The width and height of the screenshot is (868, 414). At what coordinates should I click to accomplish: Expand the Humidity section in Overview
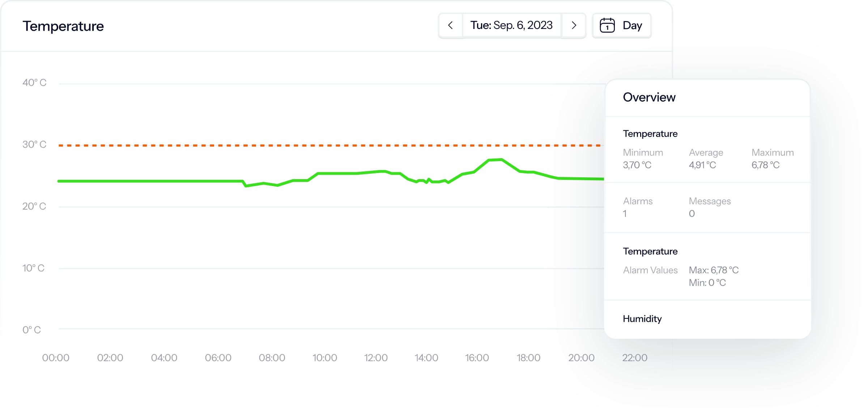(642, 319)
